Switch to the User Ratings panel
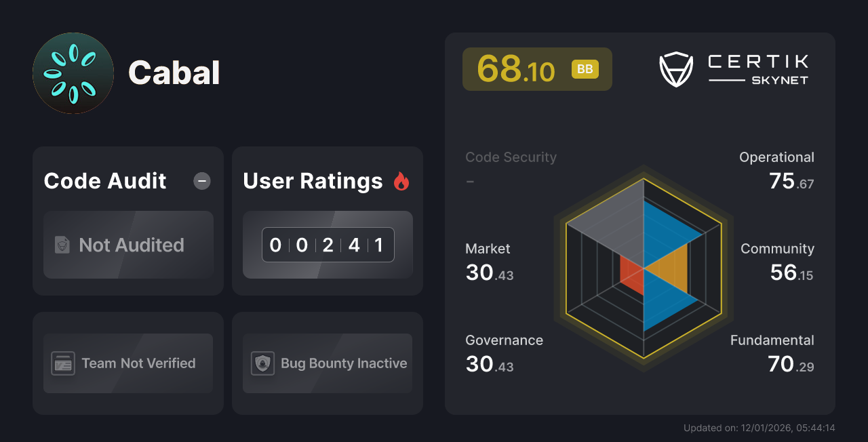 coord(327,181)
